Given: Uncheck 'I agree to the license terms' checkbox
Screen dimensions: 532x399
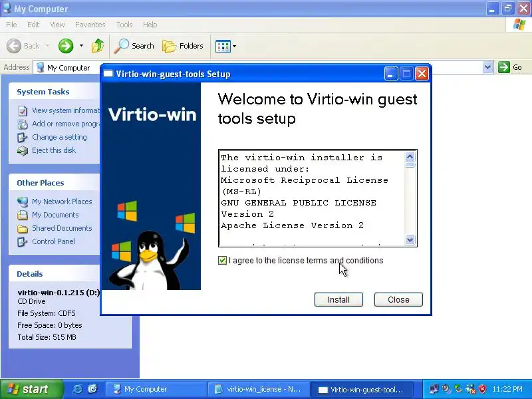Looking at the screenshot, I should (x=222, y=261).
